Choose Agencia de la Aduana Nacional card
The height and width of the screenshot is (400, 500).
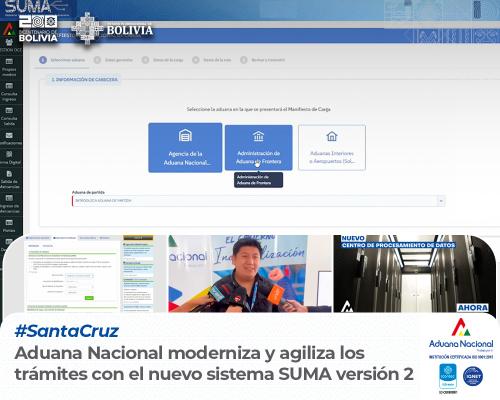click(185, 148)
